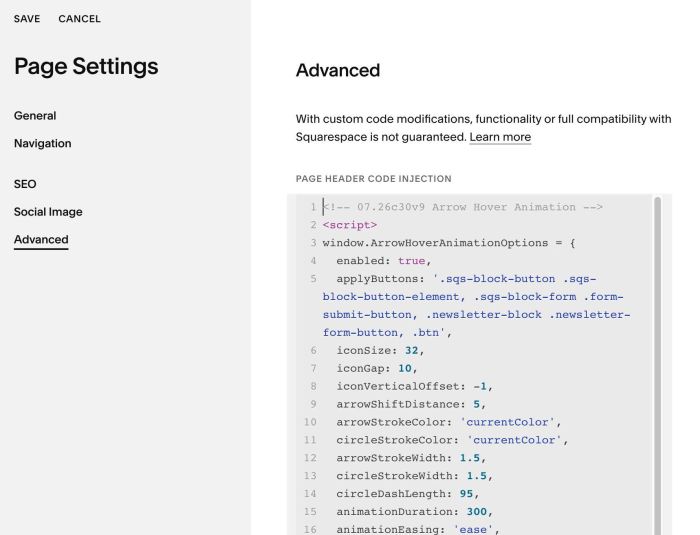Click the iconSize value 32
Image resolution: width=700 pixels, height=535 pixels.
[411, 351]
